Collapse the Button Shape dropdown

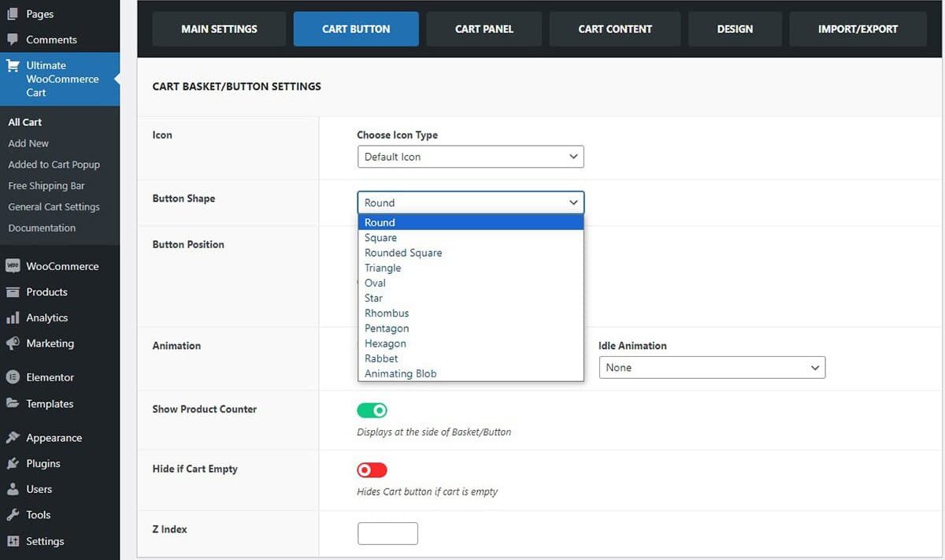click(x=470, y=202)
